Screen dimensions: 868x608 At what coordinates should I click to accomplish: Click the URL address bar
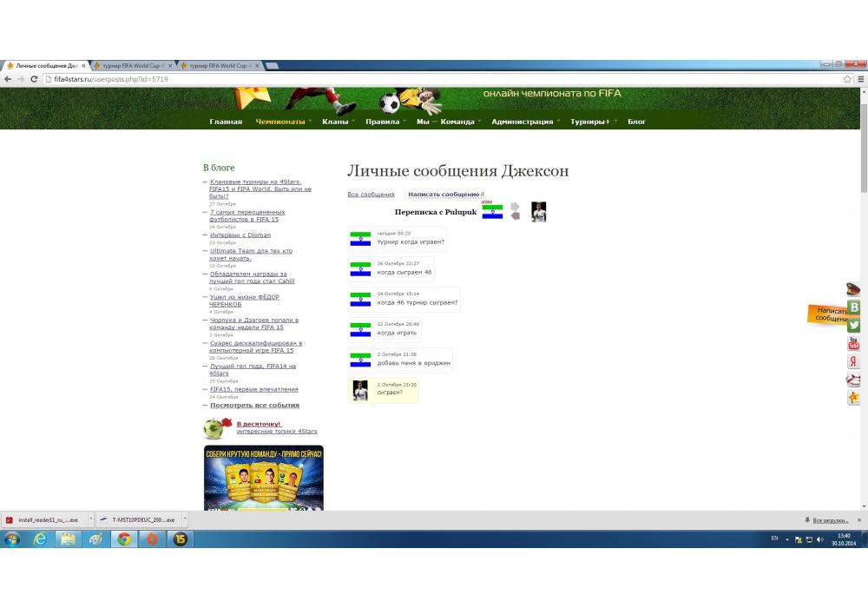click(x=443, y=79)
